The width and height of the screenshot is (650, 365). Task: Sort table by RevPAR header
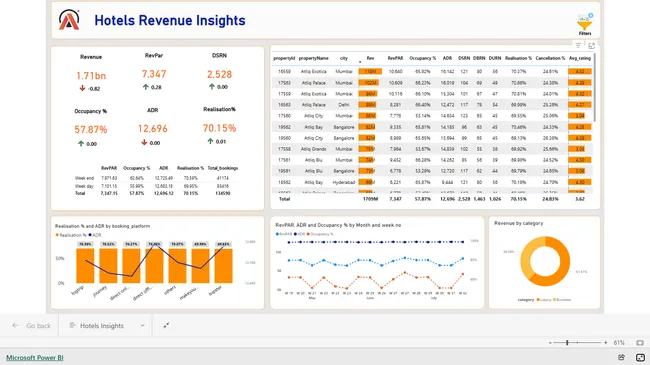395,58
